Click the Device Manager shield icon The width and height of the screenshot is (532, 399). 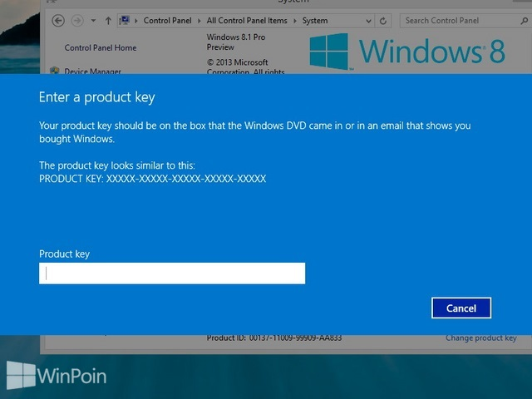tap(54, 70)
